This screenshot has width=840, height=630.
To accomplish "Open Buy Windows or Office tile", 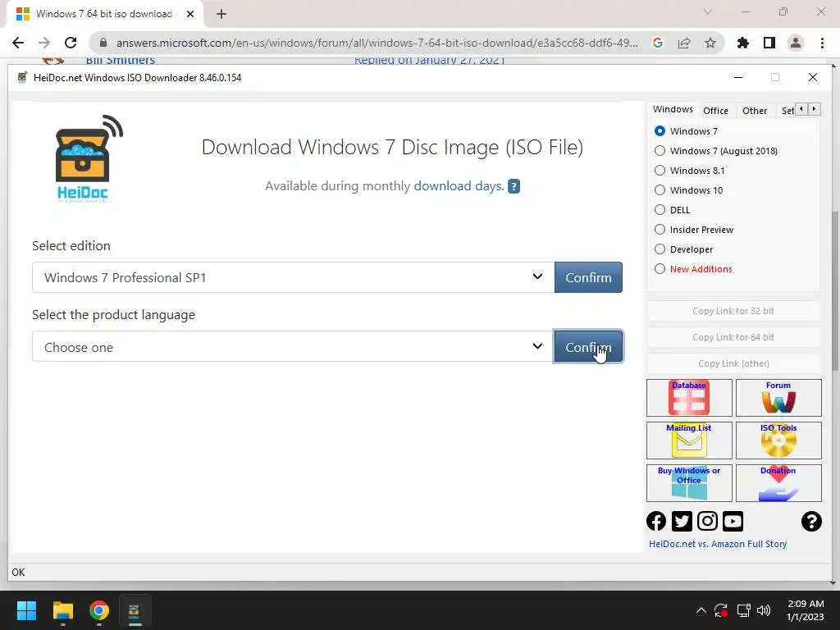I will [x=689, y=483].
